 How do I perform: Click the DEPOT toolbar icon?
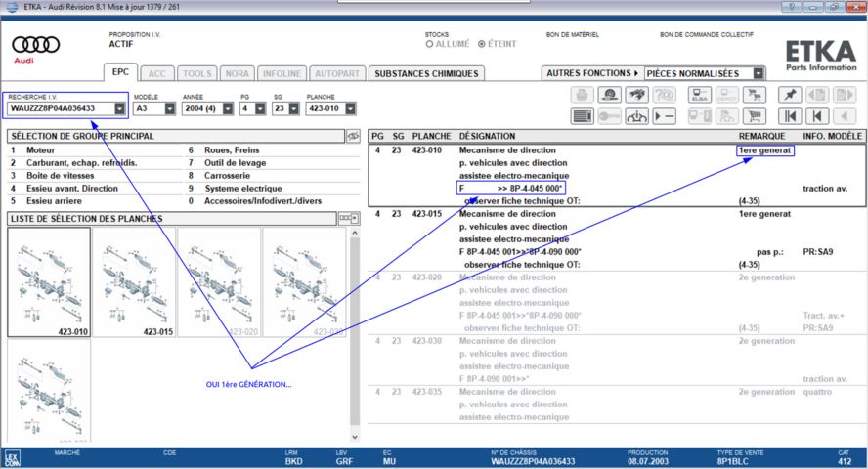click(727, 95)
